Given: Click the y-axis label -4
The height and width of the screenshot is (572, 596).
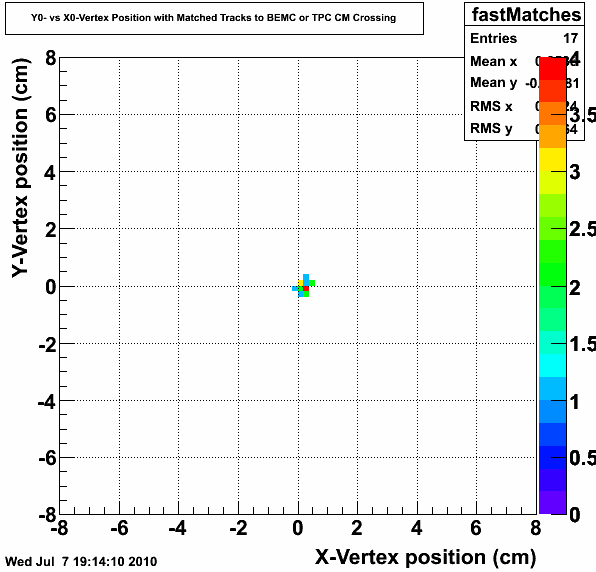Looking at the screenshot, I should pyautogui.click(x=47, y=401).
